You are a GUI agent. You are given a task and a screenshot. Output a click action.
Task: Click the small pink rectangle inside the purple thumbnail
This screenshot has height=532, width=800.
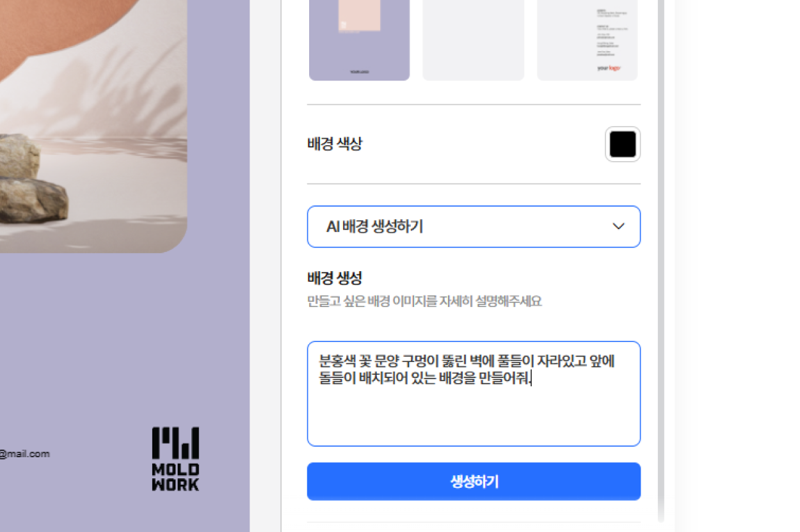pyautogui.click(x=360, y=15)
